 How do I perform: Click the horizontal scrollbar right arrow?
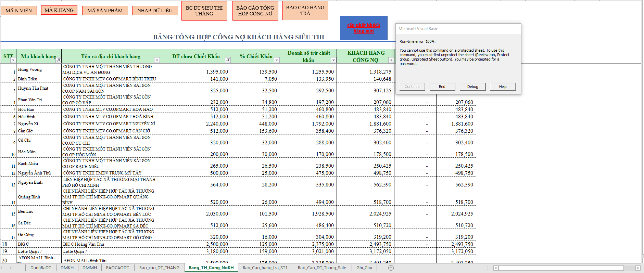pyautogui.click(x=637, y=268)
